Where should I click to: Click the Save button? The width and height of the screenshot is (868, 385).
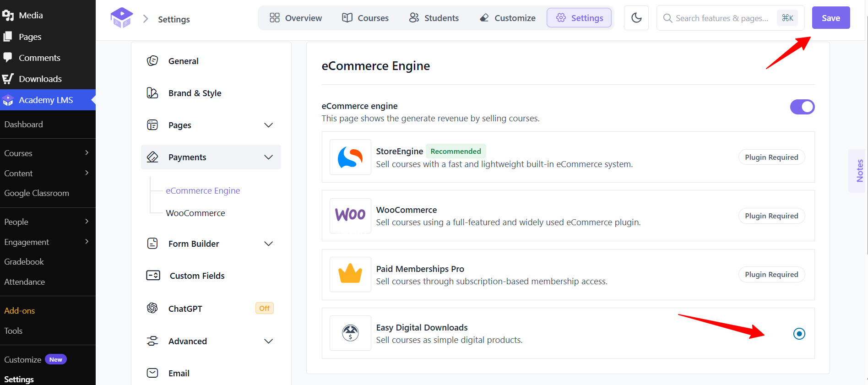coord(831,18)
